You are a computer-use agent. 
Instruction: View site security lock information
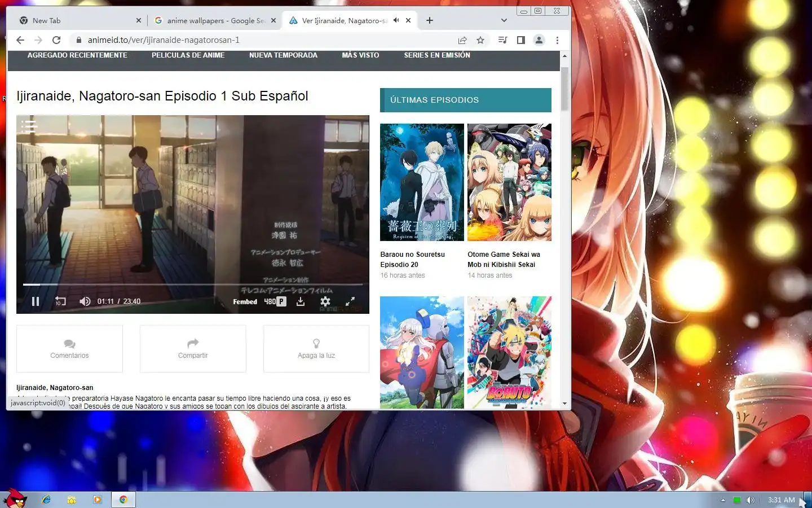[78, 40]
